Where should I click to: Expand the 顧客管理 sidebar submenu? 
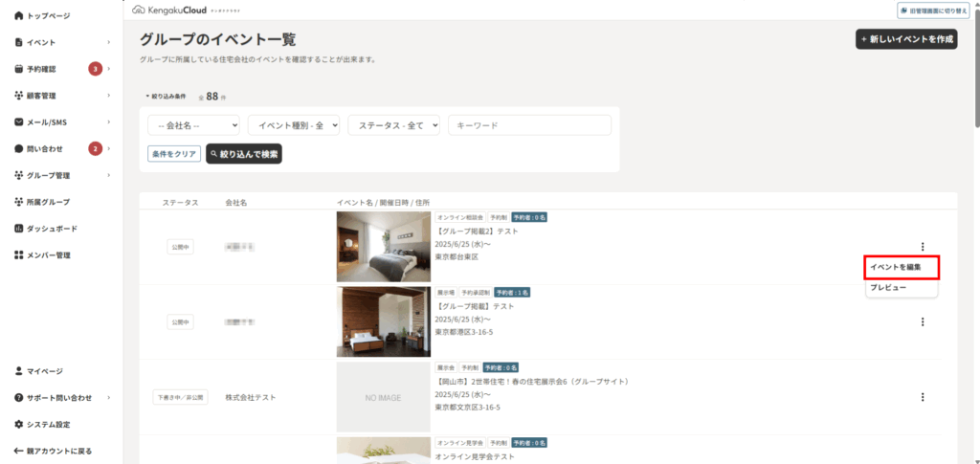click(109, 96)
